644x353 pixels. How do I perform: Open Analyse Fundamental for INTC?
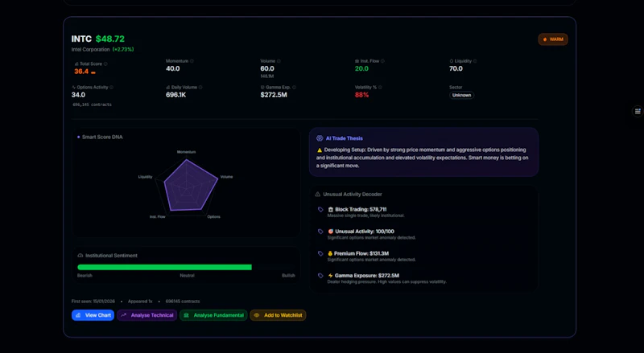pos(213,315)
